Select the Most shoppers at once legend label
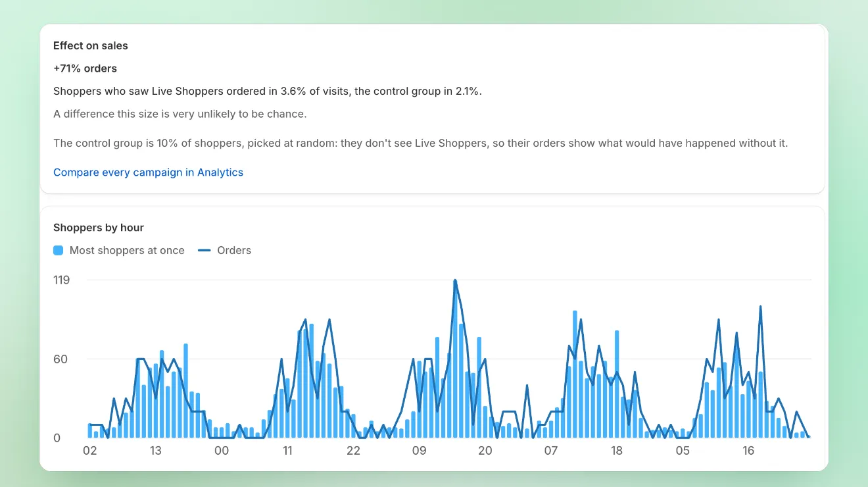Viewport: 868px width, 487px height. coord(127,250)
